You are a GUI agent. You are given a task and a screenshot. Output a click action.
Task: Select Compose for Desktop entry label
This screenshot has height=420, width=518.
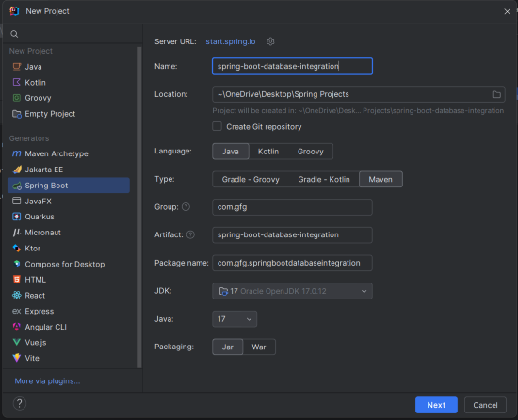tap(65, 265)
